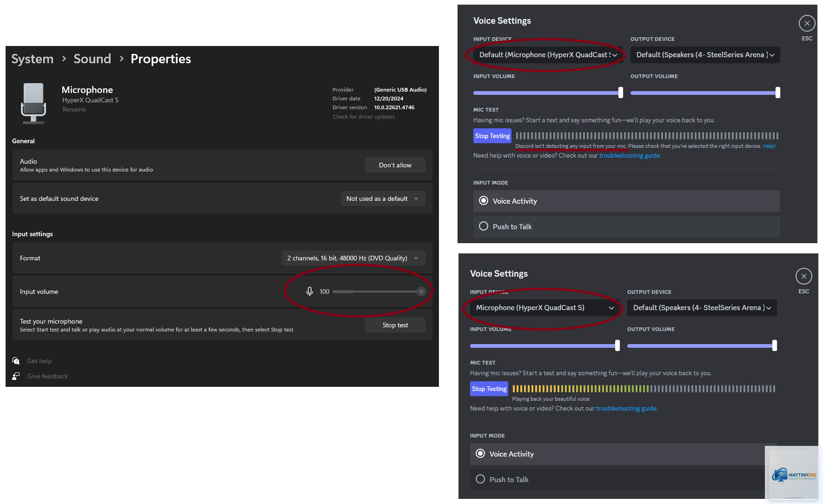
Task: Click the 'Test your microphone' label
Action: (x=51, y=321)
